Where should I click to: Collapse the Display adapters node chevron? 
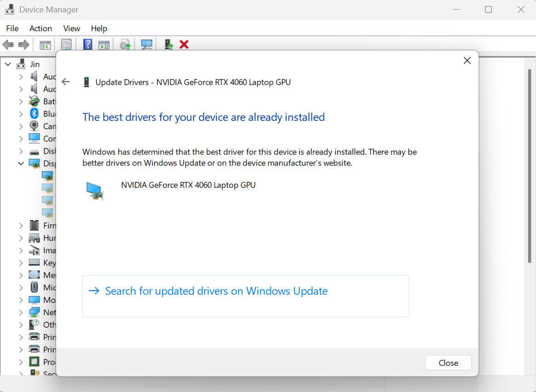21,164
